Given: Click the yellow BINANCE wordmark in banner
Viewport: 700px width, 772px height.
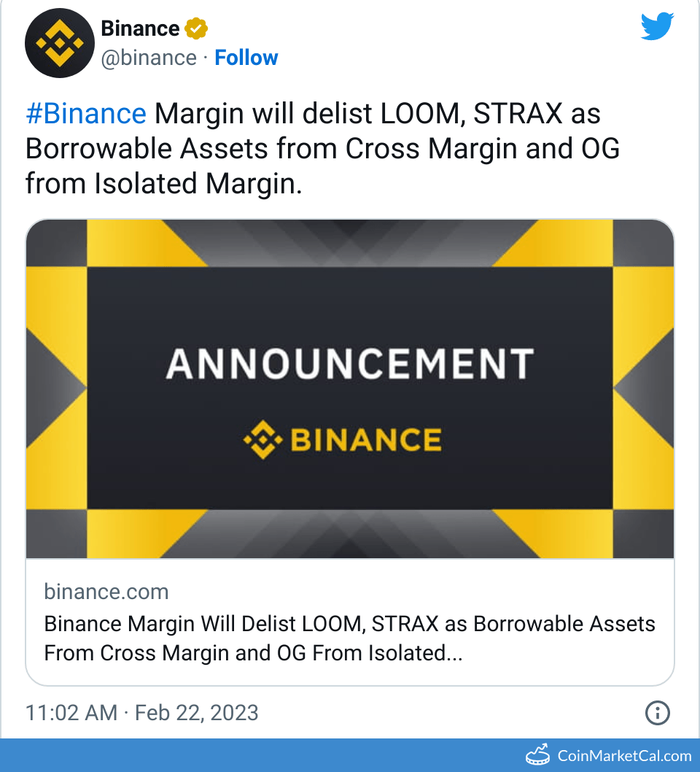Looking at the screenshot, I should (x=366, y=440).
